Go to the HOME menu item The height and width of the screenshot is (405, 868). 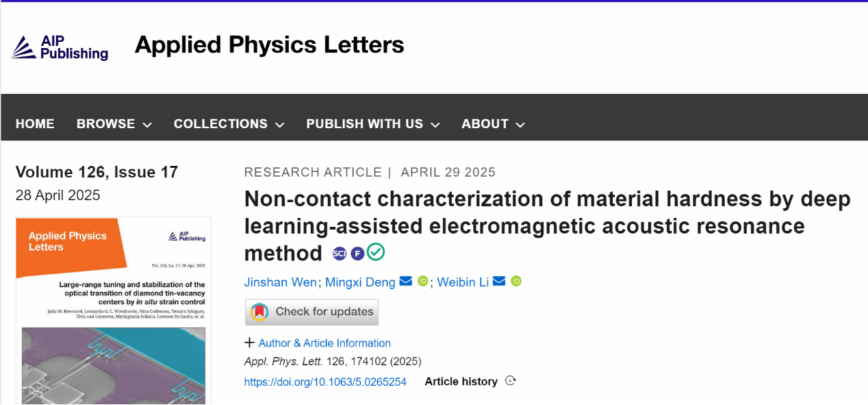click(x=35, y=124)
